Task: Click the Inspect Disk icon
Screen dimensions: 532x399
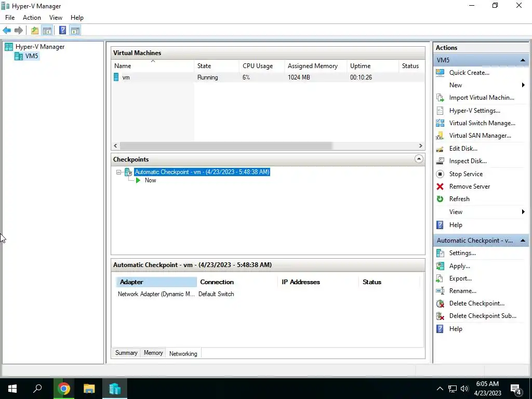Action: tap(440, 161)
